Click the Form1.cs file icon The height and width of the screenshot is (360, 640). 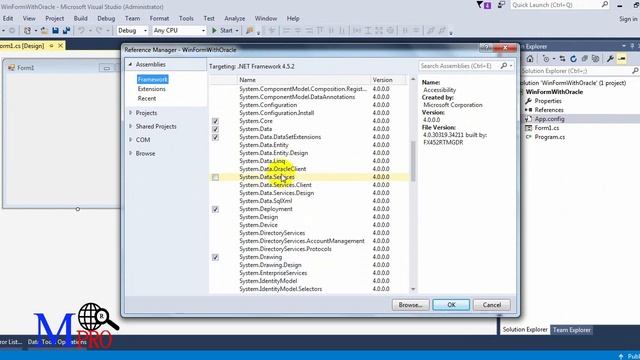pos(529,128)
